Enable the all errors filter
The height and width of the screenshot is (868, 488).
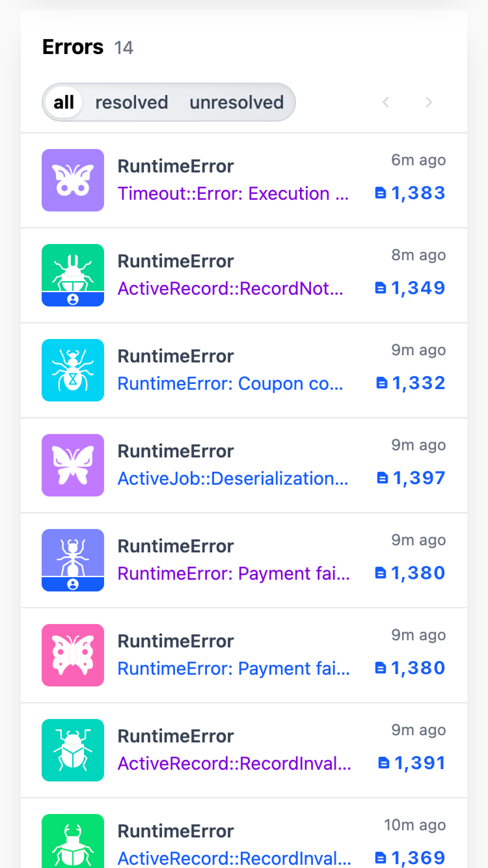coord(64,102)
